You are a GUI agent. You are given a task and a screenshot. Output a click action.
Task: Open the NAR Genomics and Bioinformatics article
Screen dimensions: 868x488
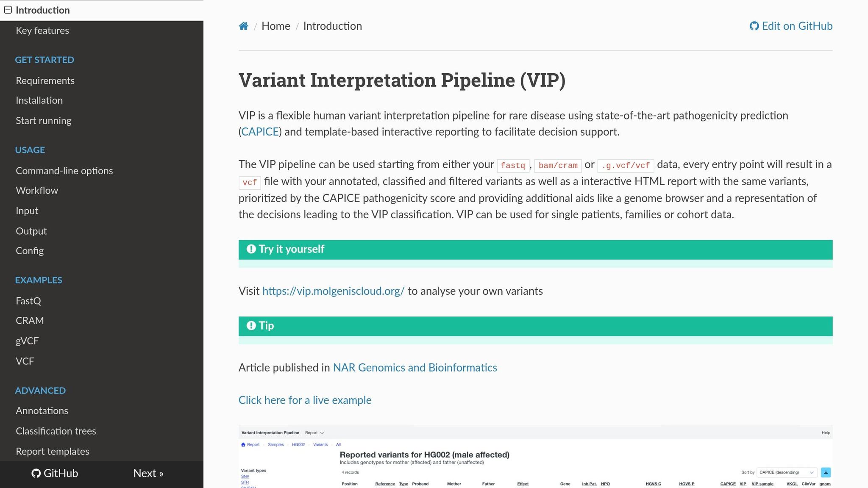point(415,368)
